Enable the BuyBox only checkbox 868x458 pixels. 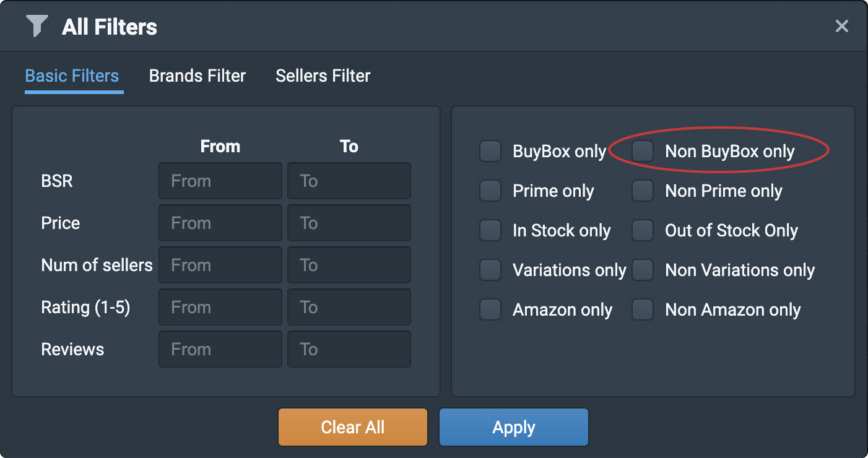(x=490, y=151)
